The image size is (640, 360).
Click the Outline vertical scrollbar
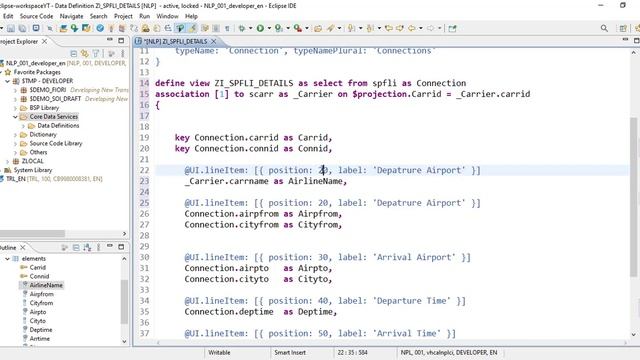(x=124, y=302)
